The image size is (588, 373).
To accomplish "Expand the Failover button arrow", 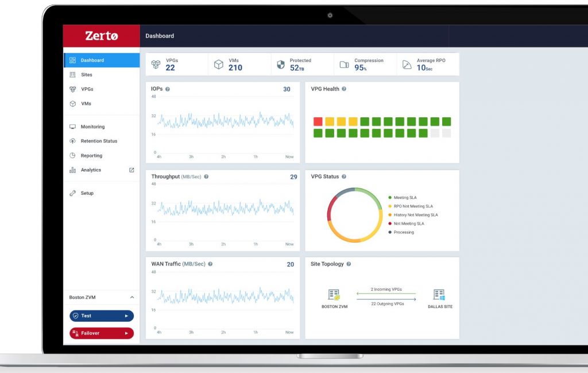I will (x=126, y=333).
